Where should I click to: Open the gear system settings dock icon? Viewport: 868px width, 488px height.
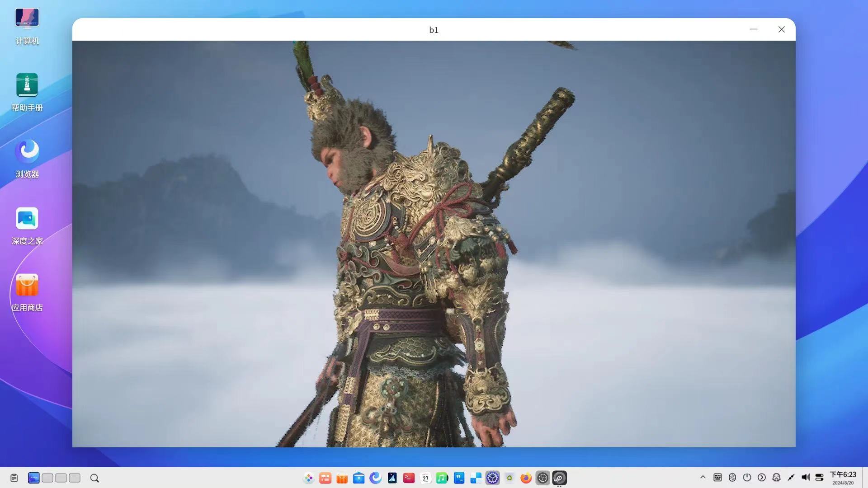tap(493, 478)
